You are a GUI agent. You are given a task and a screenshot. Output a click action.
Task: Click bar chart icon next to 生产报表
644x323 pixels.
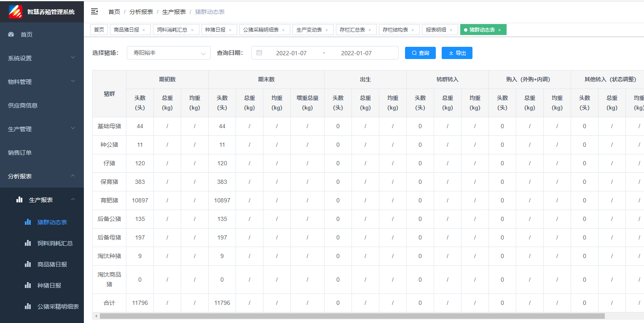coord(19,199)
